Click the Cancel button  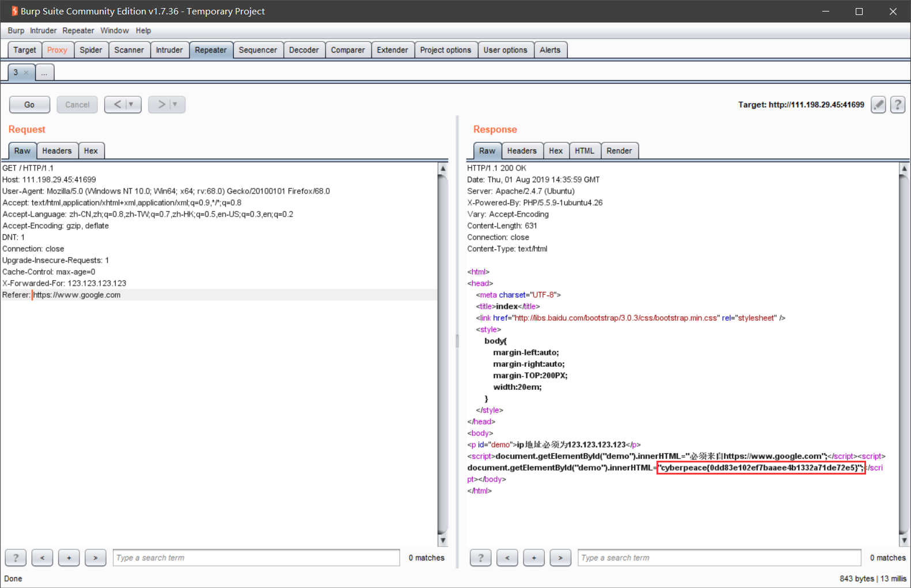pyautogui.click(x=77, y=104)
